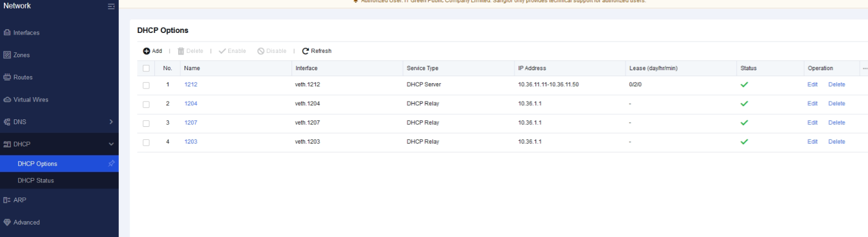Click status checkmark for row 1203
Viewport: 868px width, 237px height.
click(744, 141)
